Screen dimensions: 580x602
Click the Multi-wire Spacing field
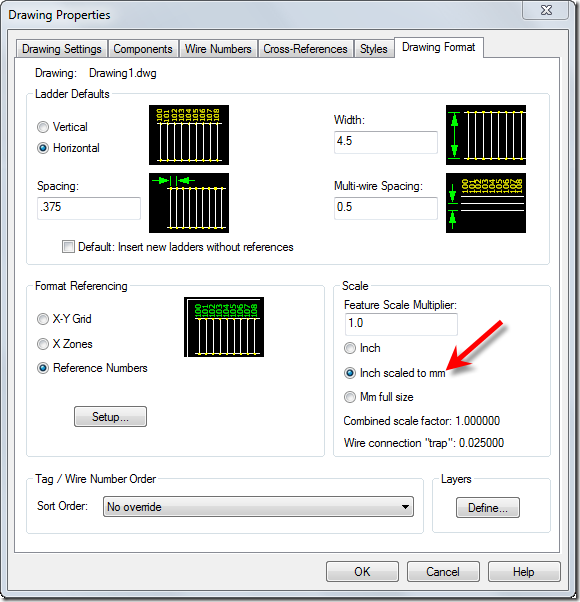tap(386, 208)
